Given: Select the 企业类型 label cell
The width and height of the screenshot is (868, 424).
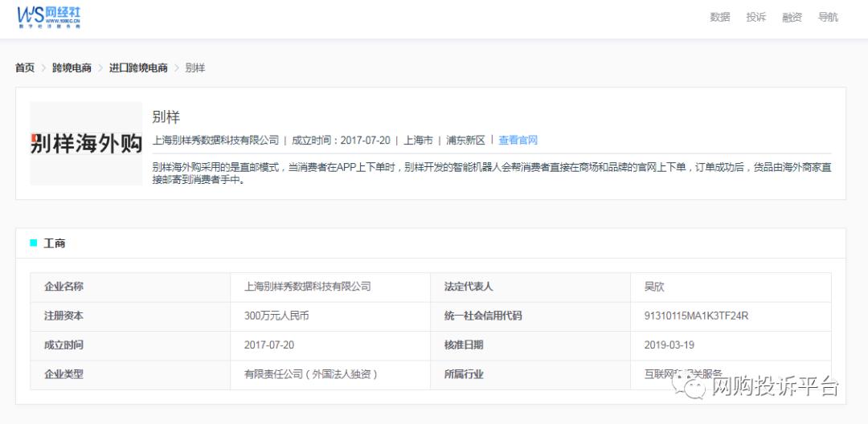Looking at the screenshot, I should (130, 375).
